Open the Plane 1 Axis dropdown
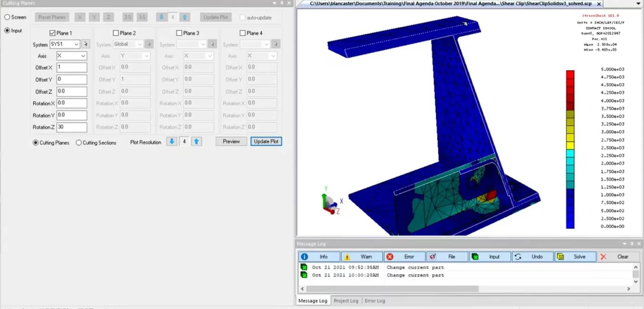644x309 pixels. (71, 56)
